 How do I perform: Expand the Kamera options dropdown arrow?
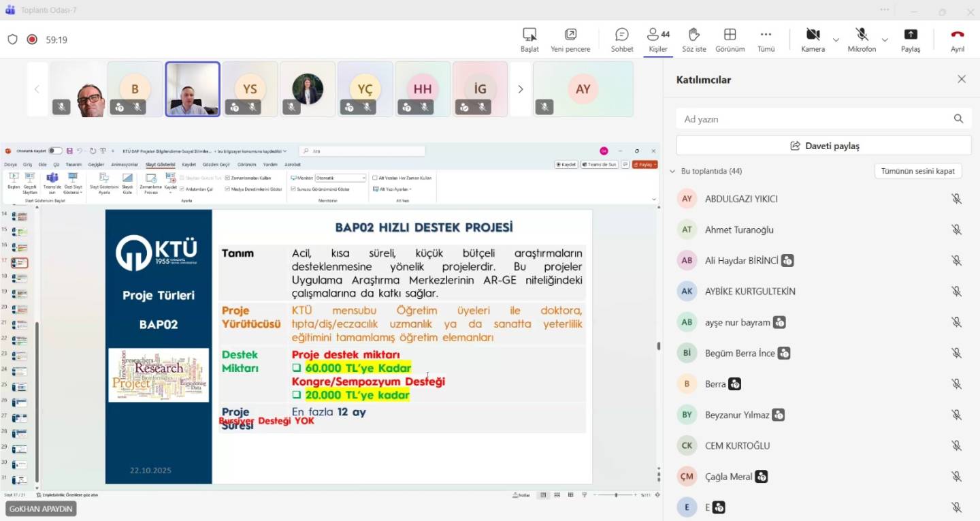coord(836,40)
